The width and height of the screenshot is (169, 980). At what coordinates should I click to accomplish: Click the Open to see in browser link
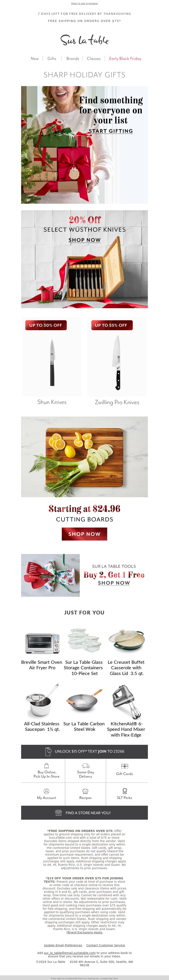click(84, 3)
